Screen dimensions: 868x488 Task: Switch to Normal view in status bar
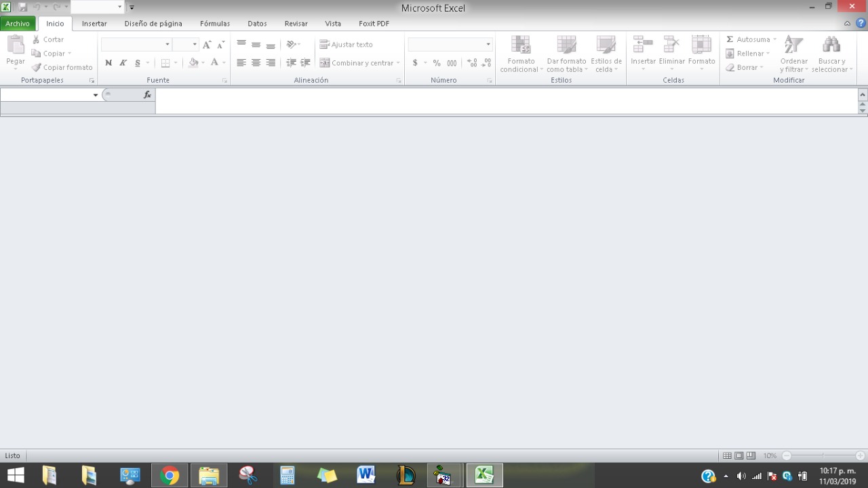[x=728, y=455]
